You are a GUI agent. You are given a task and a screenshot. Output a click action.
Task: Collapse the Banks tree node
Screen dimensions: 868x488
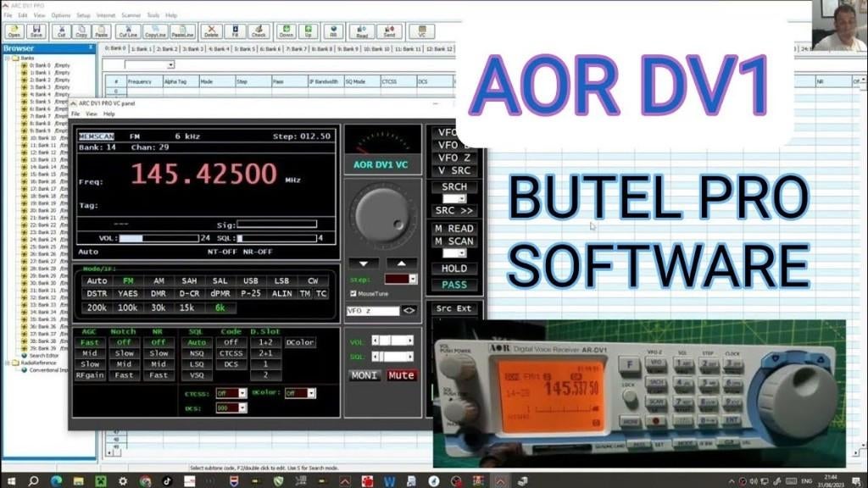(x=8, y=58)
